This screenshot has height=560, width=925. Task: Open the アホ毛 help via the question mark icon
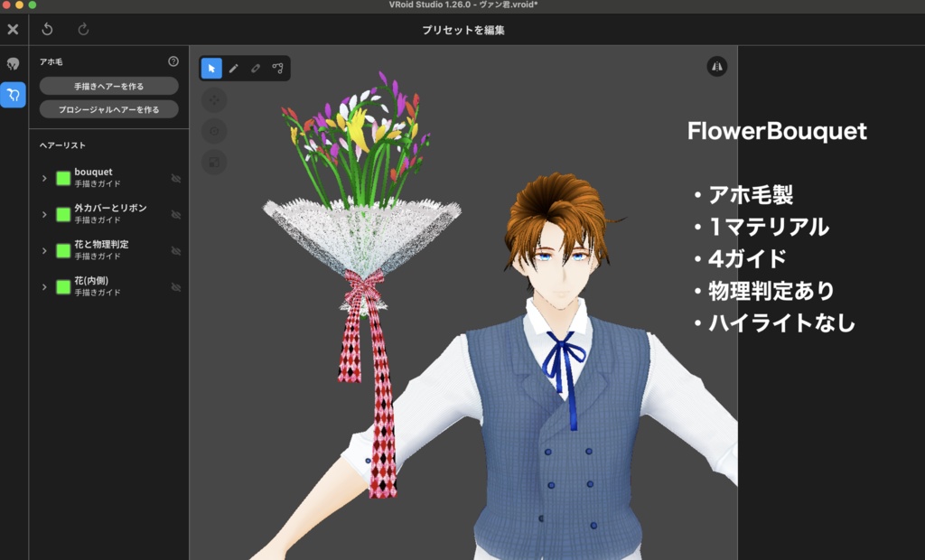(x=174, y=61)
